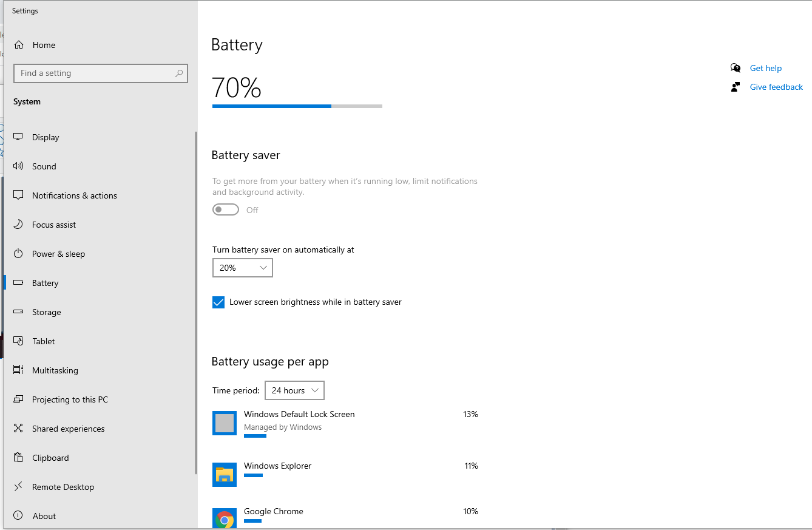Expand the 24 hours time period dropdown
The width and height of the screenshot is (812, 530).
tap(294, 390)
